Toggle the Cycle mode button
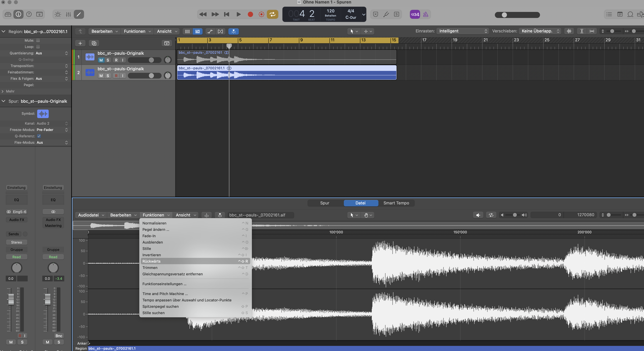 272,14
